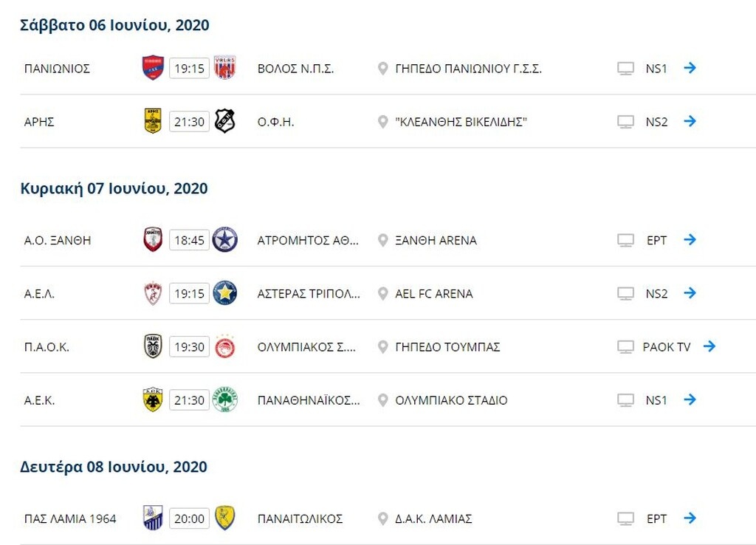Screen dimensions: 756x545
Task: Open the arrow next to PAOK TV
Action: pos(709,346)
